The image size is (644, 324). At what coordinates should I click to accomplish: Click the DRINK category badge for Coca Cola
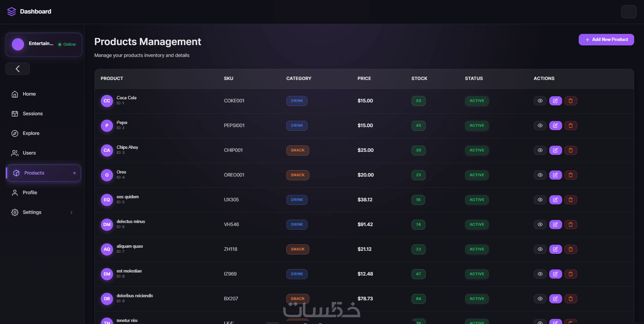pyautogui.click(x=297, y=101)
